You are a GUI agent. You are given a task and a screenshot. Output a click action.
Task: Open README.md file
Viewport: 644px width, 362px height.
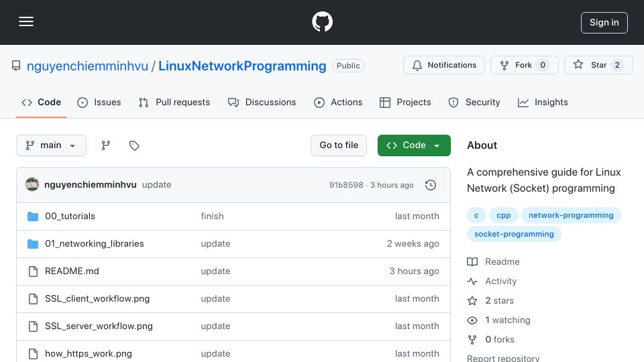click(x=72, y=271)
